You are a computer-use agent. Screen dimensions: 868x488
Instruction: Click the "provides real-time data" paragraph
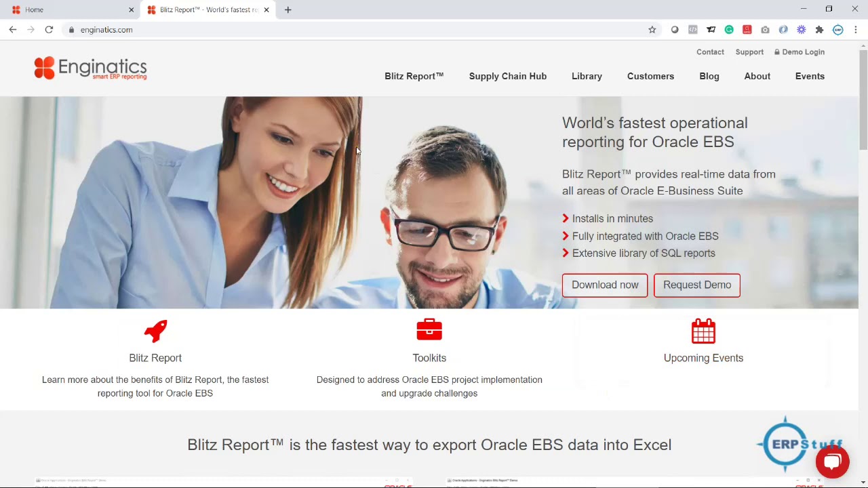click(669, 182)
